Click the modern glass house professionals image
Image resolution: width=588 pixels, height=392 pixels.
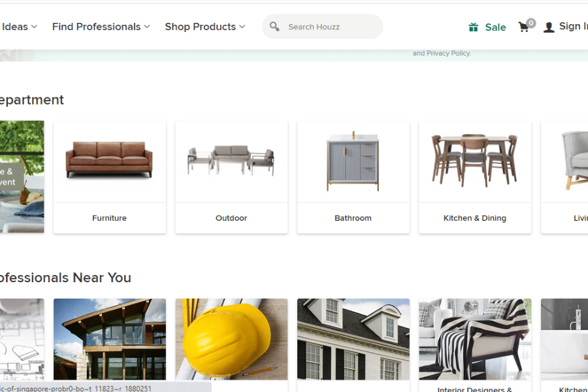click(x=110, y=339)
